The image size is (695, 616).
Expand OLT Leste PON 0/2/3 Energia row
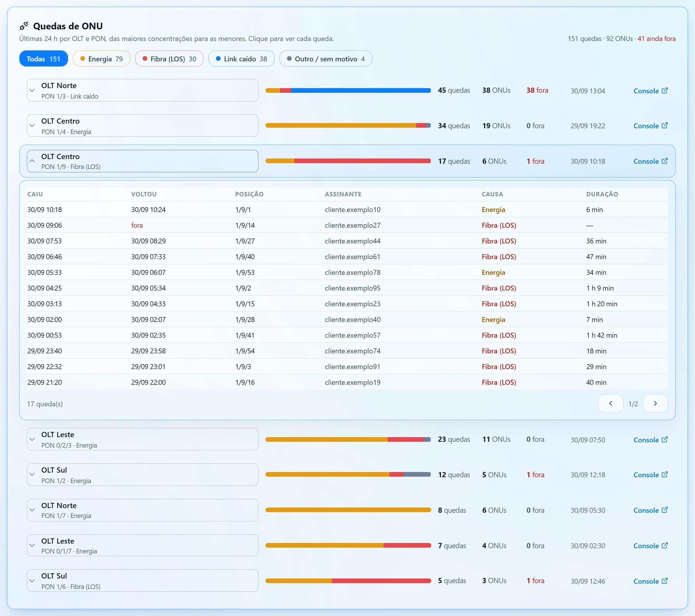(143, 439)
